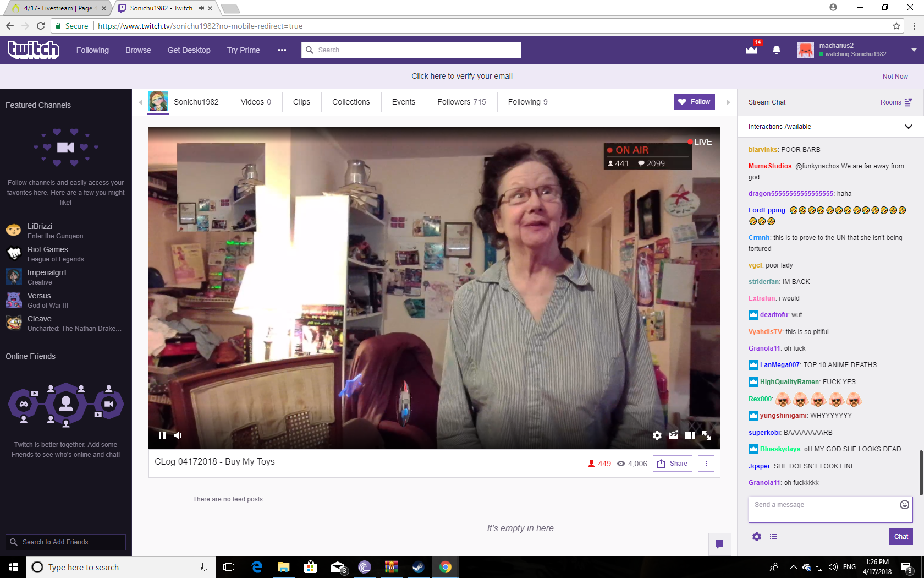Open chat settings gear icon
The width and height of the screenshot is (924, 578).
point(757,537)
